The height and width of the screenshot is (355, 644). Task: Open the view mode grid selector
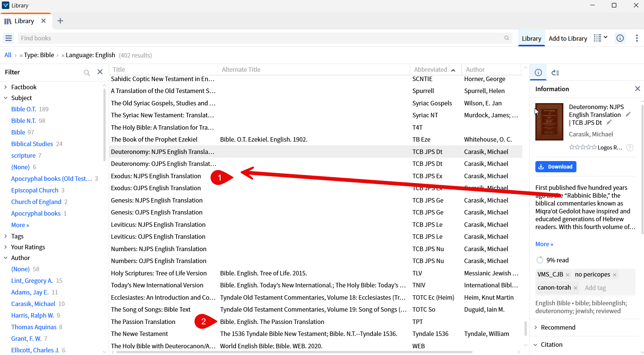pos(601,38)
